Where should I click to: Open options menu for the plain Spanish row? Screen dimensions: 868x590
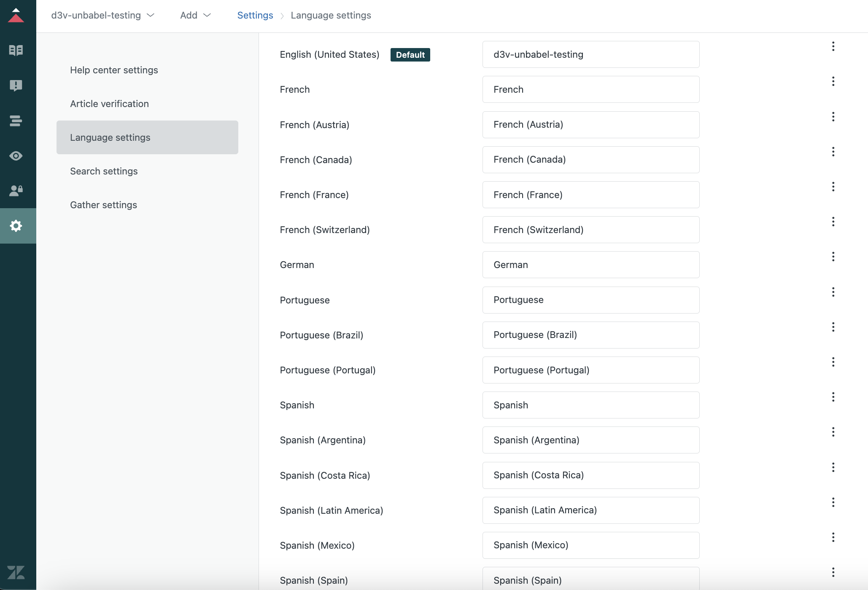click(x=833, y=397)
